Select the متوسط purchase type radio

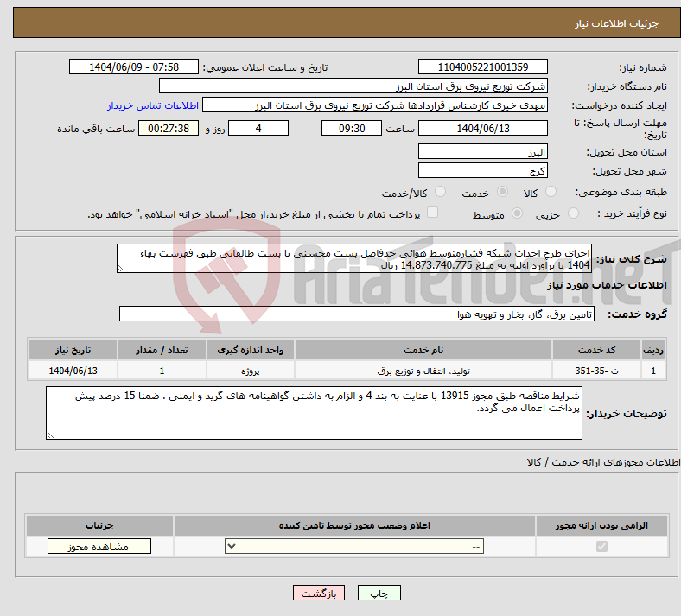pyautogui.click(x=517, y=213)
